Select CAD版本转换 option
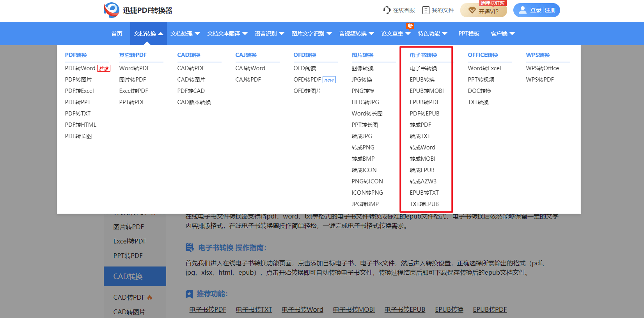 (194, 102)
